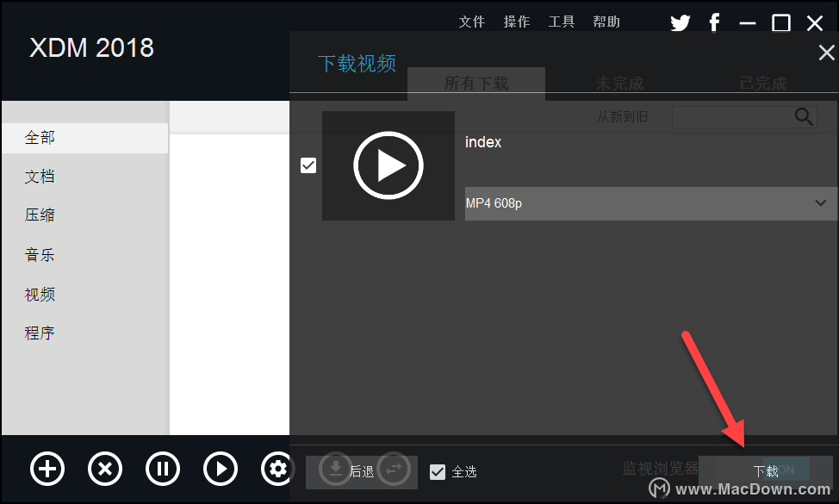Open the Facebook icon link
839x504 pixels.
click(x=714, y=23)
